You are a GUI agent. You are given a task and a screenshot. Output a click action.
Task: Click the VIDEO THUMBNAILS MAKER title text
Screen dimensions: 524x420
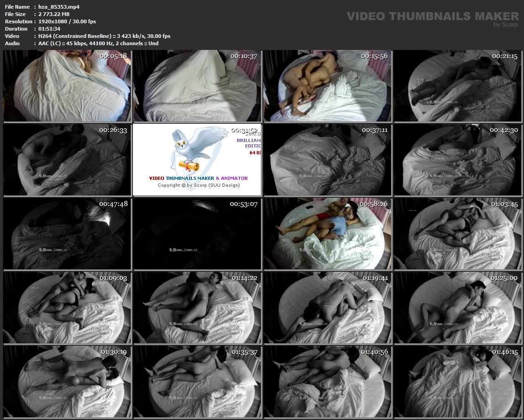coord(433,16)
